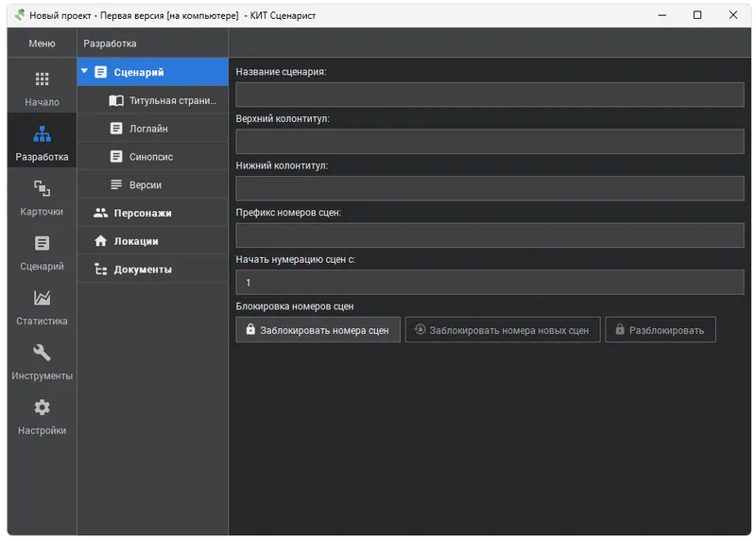The image size is (756, 541).
Task: Open the Инструменты wrench icon
Action: (x=42, y=353)
